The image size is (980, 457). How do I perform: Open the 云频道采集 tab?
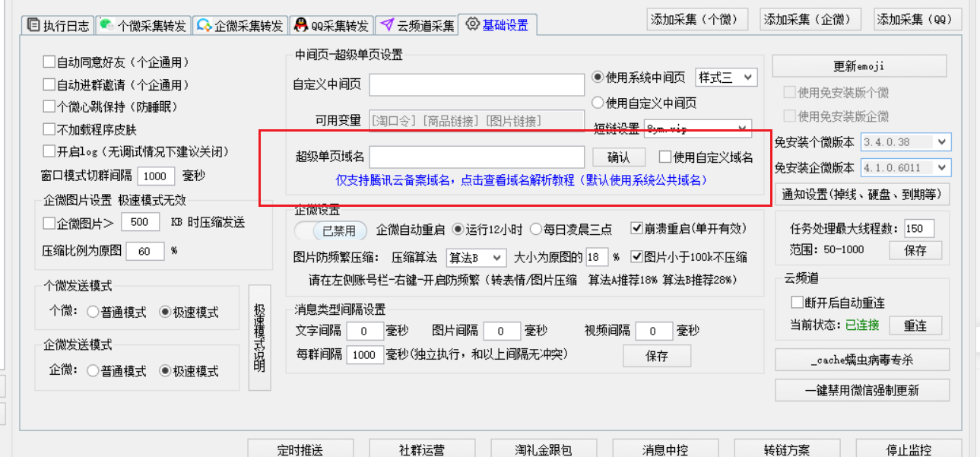click(x=417, y=26)
